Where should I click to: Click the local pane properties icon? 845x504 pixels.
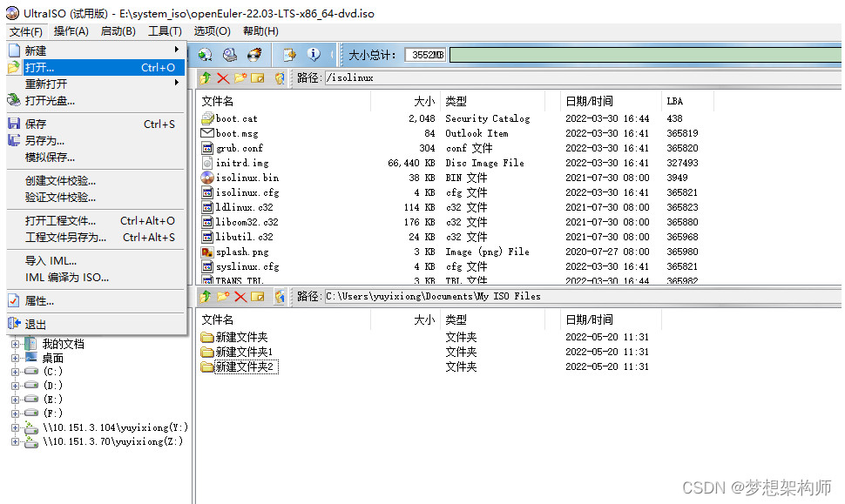280,296
